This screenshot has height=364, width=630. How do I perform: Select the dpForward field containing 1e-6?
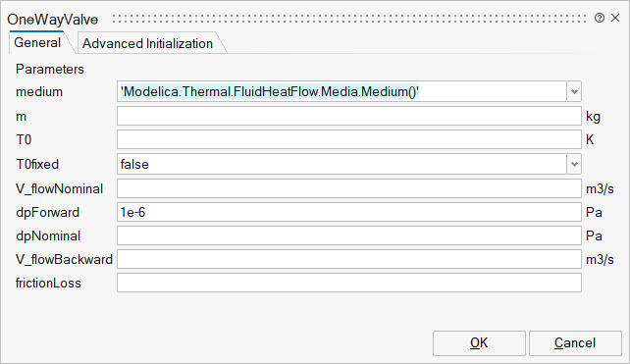coord(349,212)
